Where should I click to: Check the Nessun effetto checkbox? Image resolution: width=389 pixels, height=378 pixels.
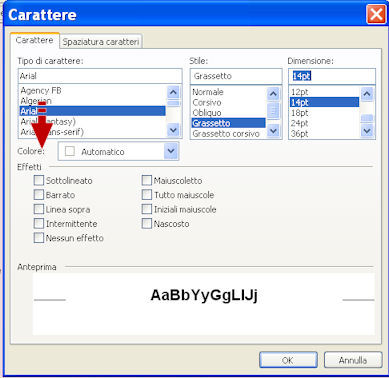pos(39,238)
